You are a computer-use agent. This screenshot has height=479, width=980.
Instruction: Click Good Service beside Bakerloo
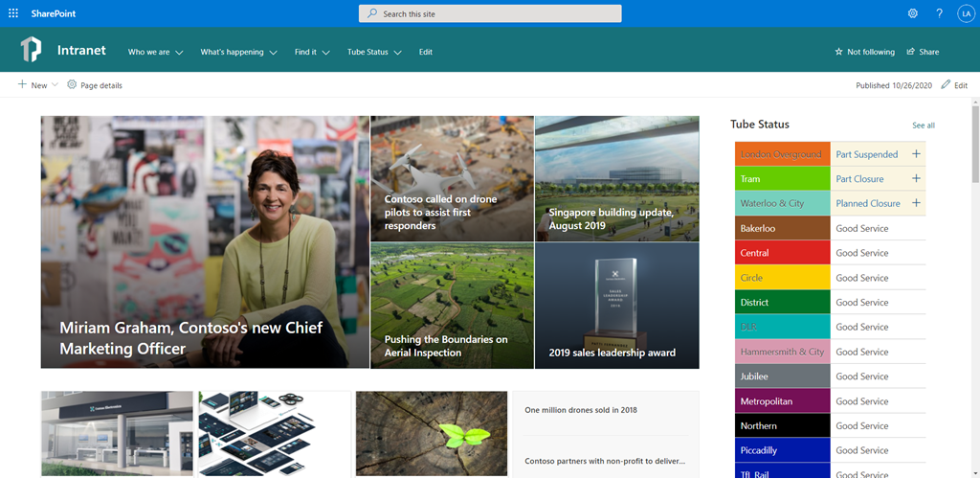tap(862, 228)
